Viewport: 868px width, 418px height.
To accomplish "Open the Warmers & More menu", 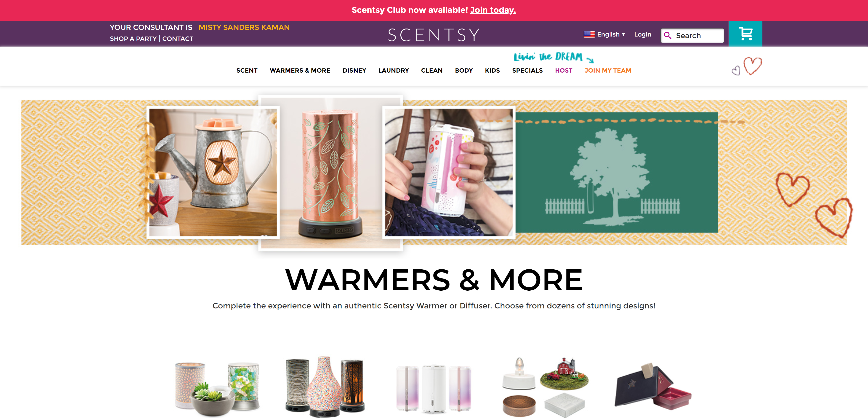I will 300,70.
